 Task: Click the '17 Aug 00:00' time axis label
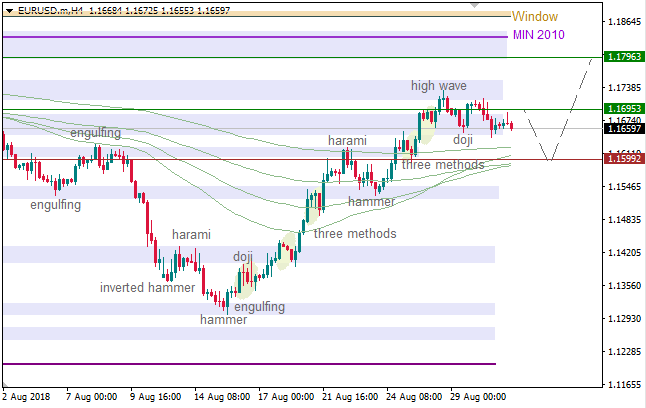(287, 395)
